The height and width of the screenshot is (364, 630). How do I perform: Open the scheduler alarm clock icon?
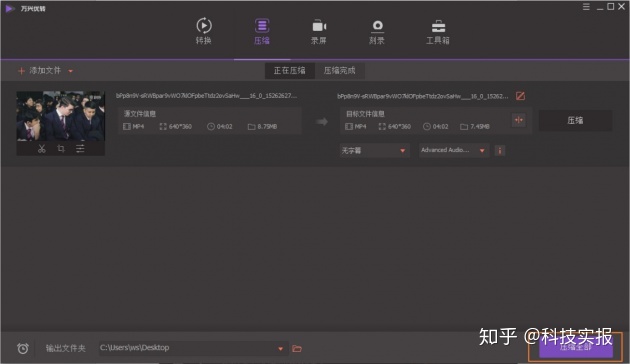click(23, 348)
